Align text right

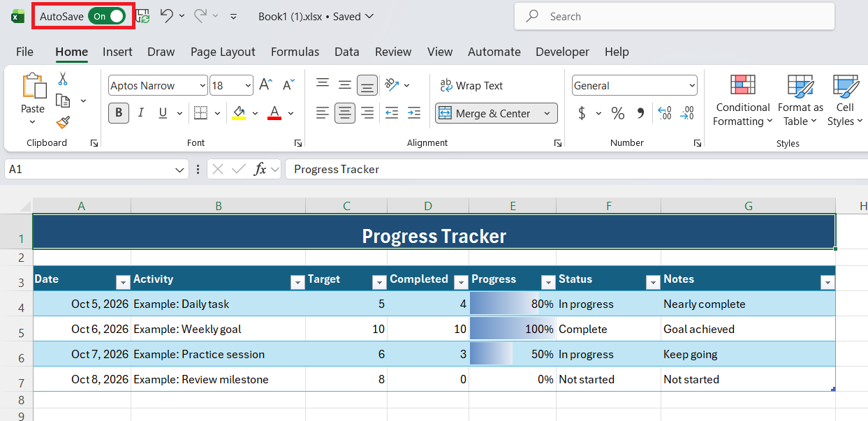point(367,112)
